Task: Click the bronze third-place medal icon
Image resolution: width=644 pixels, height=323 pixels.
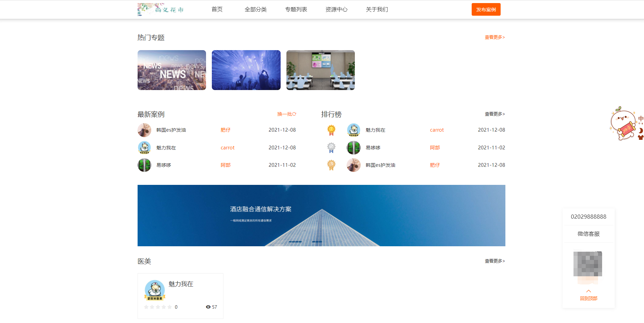Action: [331, 165]
